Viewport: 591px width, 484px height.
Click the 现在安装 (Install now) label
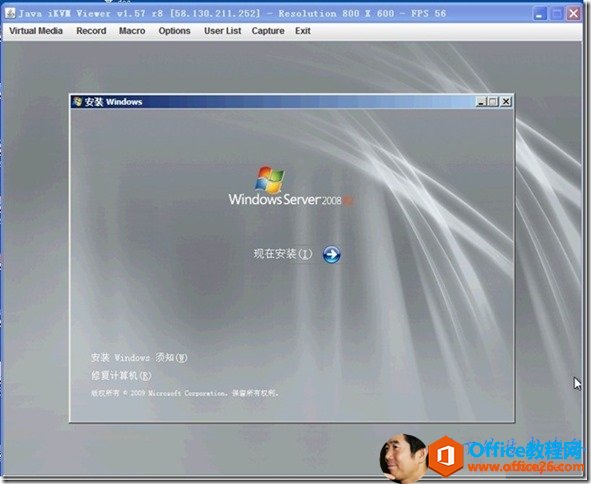click(283, 254)
